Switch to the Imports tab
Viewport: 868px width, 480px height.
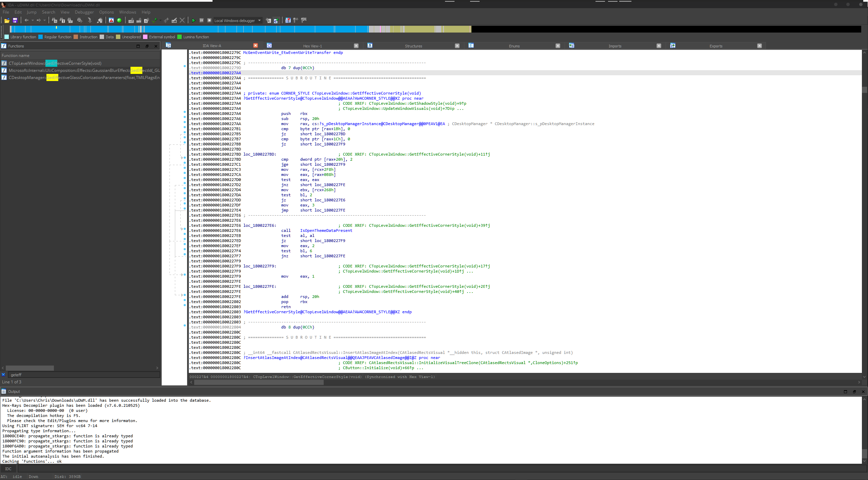(x=614, y=46)
